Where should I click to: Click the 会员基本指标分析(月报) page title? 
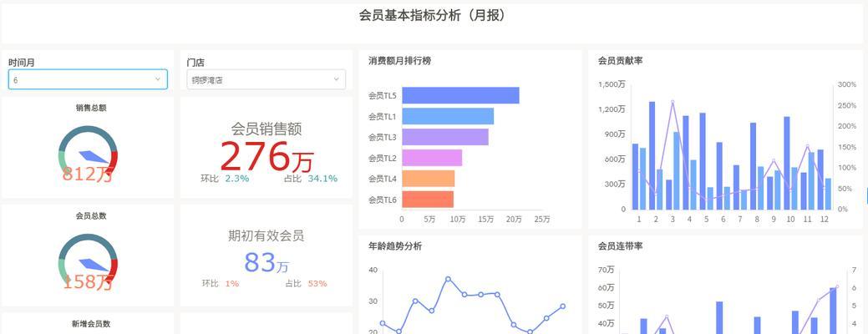tap(433, 16)
